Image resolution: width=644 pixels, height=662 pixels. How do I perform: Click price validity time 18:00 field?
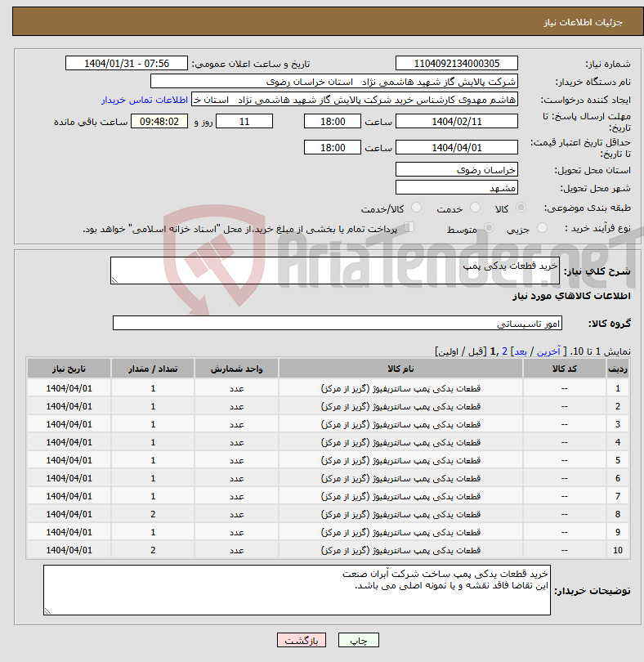click(x=333, y=148)
